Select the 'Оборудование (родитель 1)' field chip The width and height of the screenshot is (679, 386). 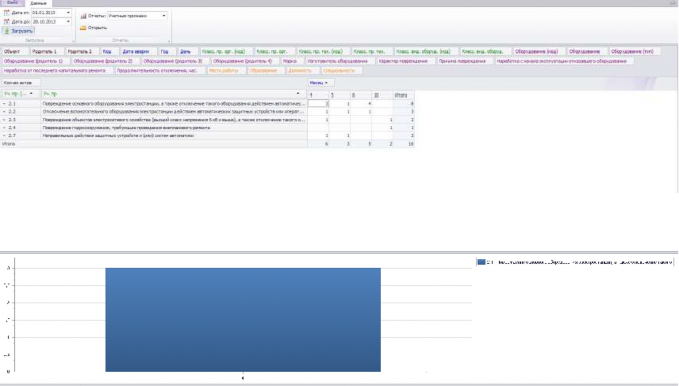(35, 61)
